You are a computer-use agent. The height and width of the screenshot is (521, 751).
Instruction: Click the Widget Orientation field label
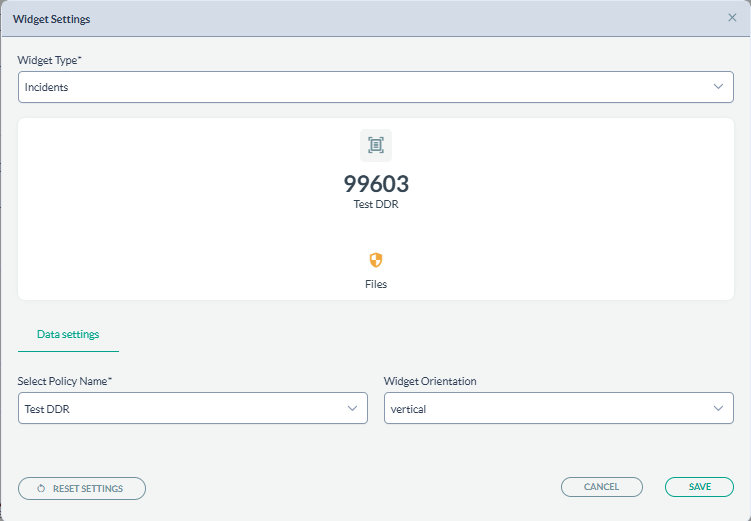click(x=430, y=382)
